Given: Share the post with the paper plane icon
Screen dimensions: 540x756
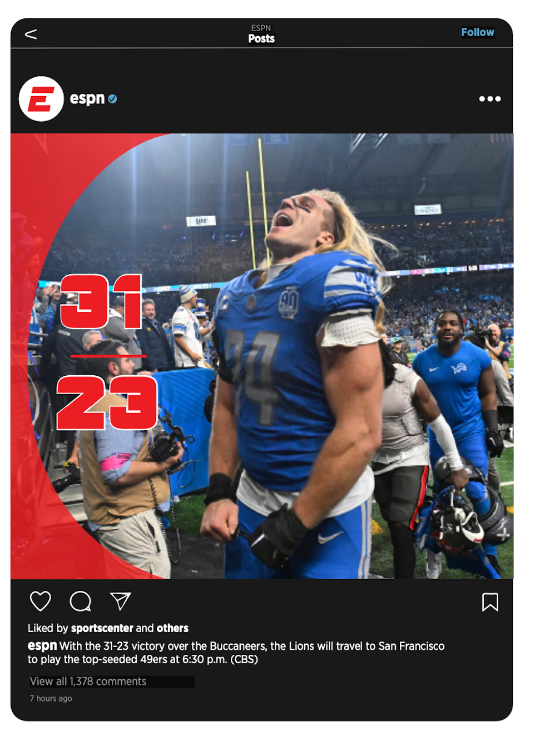Looking at the screenshot, I should point(120,601).
